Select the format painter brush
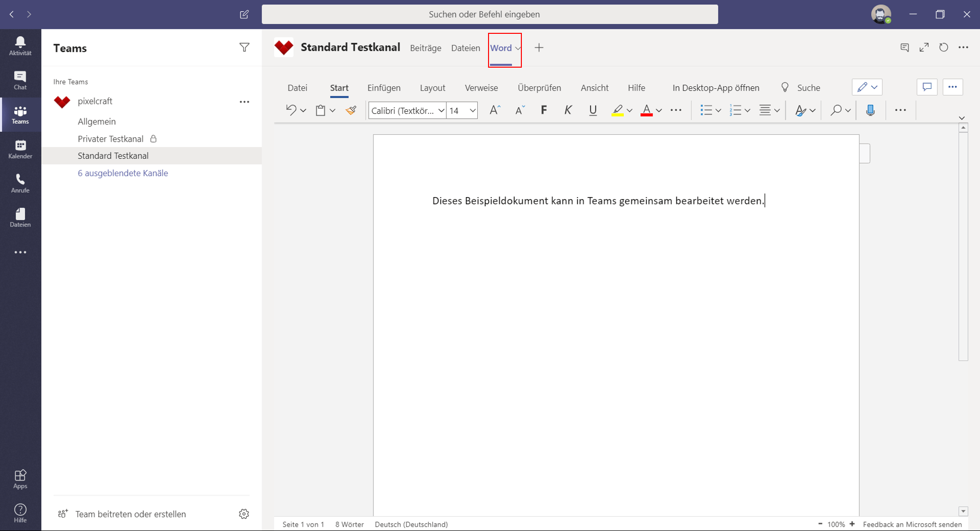The image size is (980, 531). 351,110
